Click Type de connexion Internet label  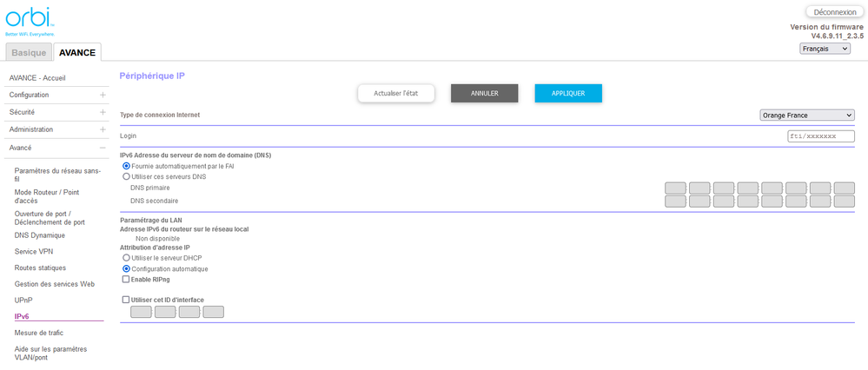pyautogui.click(x=160, y=115)
